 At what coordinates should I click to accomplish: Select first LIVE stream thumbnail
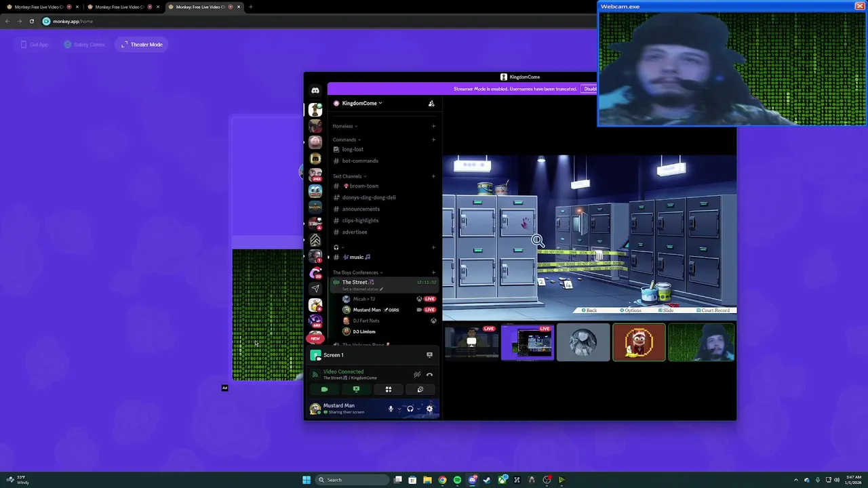pos(471,342)
